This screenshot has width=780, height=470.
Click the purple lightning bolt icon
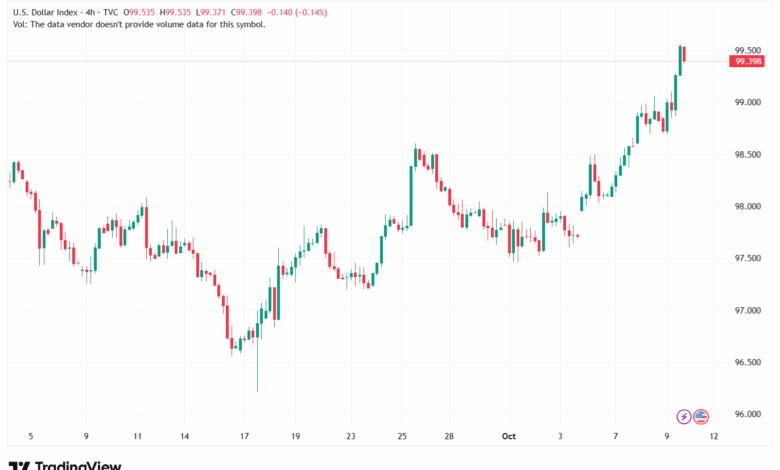point(684,416)
